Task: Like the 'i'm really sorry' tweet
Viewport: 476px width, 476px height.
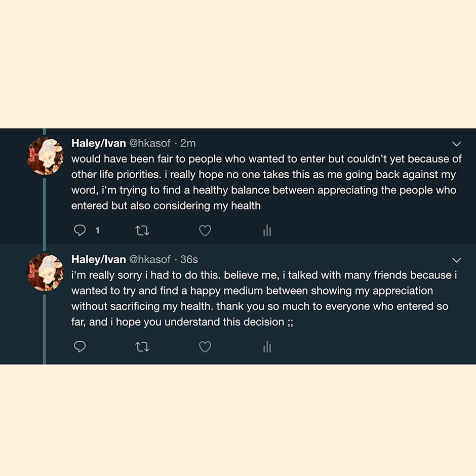Action: [x=205, y=347]
